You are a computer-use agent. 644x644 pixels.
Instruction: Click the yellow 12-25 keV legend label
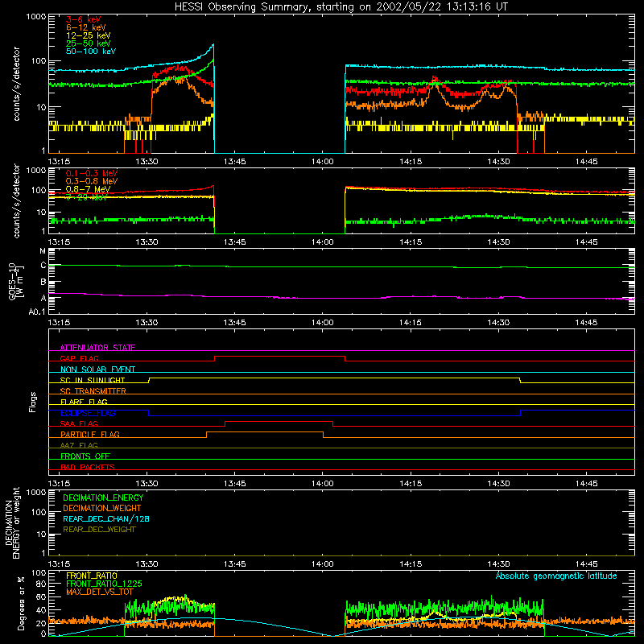coord(88,35)
